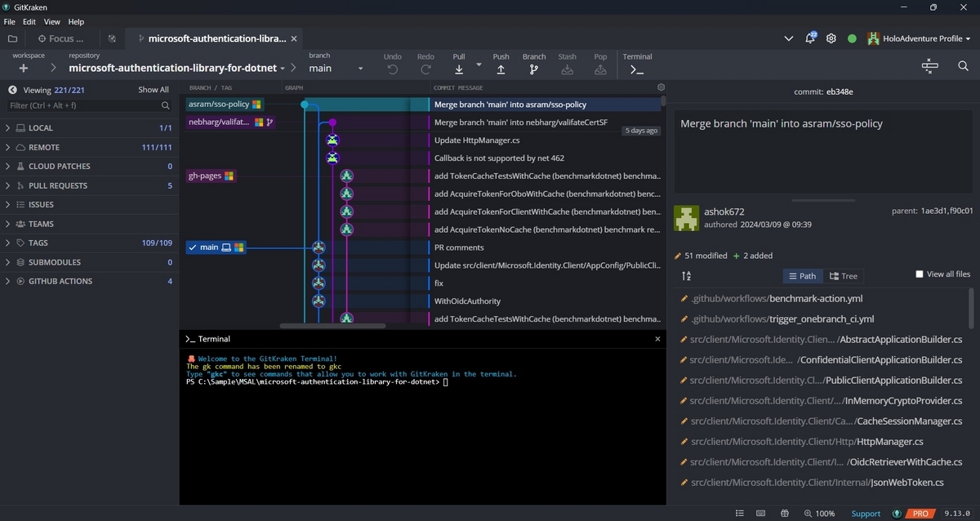
Task: Open the Pull options dropdown arrow
Action: pyautogui.click(x=479, y=65)
